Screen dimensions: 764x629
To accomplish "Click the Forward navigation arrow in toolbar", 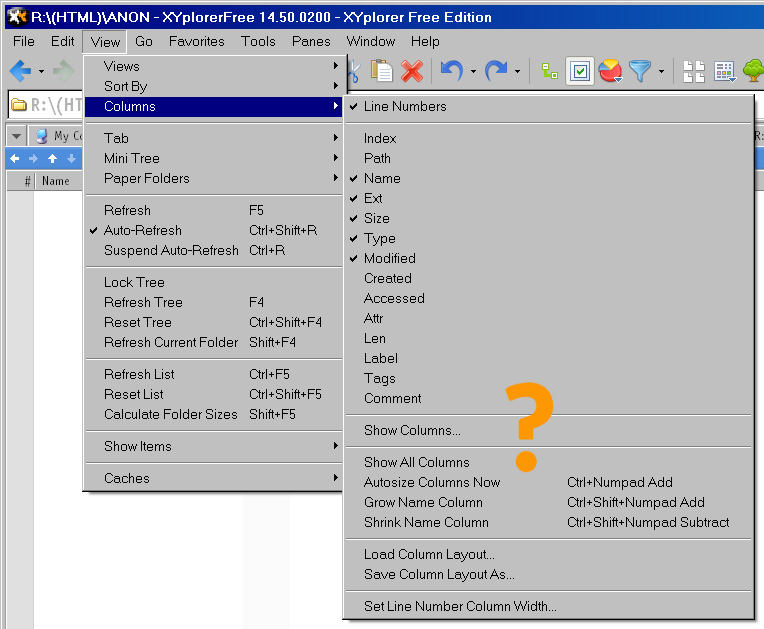I will point(63,71).
